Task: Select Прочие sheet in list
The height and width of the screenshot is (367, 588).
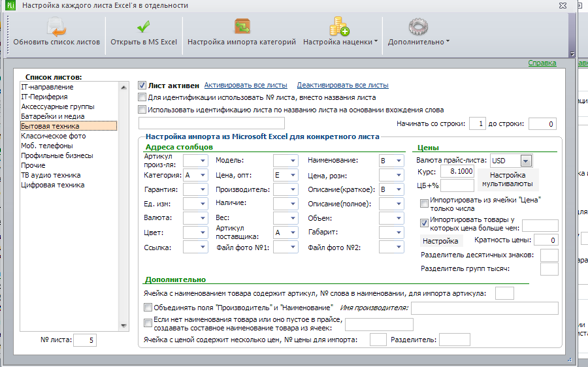Action: click(33, 165)
